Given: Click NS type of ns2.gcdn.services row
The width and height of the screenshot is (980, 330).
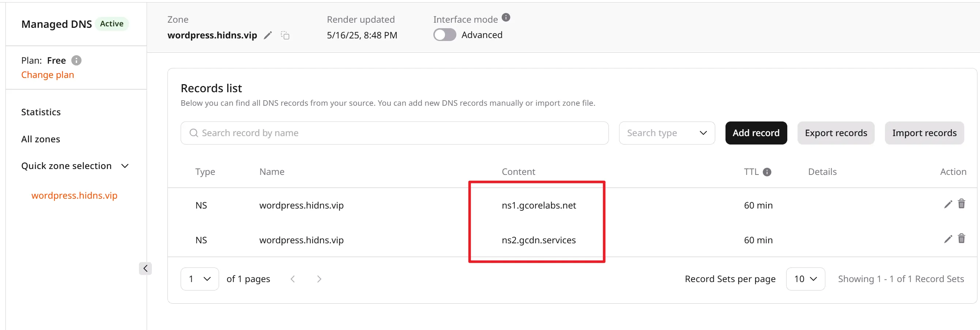Looking at the screenshot, I should tap(201, 240).
